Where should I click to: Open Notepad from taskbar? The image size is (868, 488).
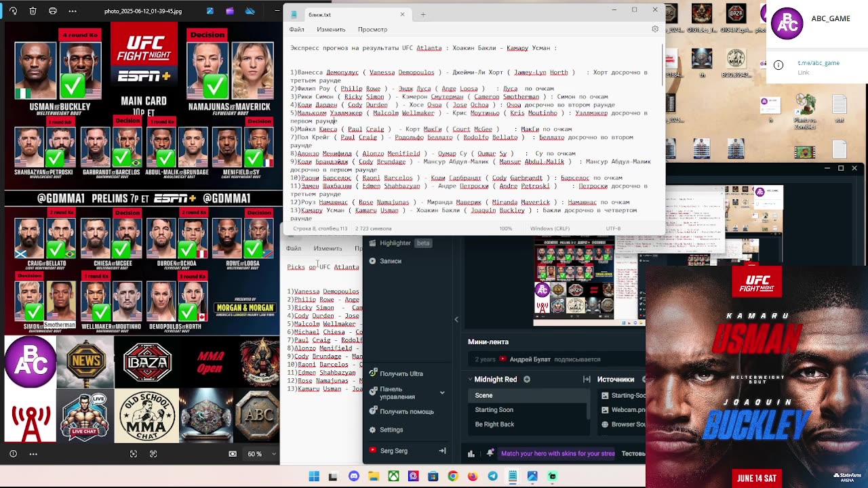pyautogui.click(x=513, y=476)
